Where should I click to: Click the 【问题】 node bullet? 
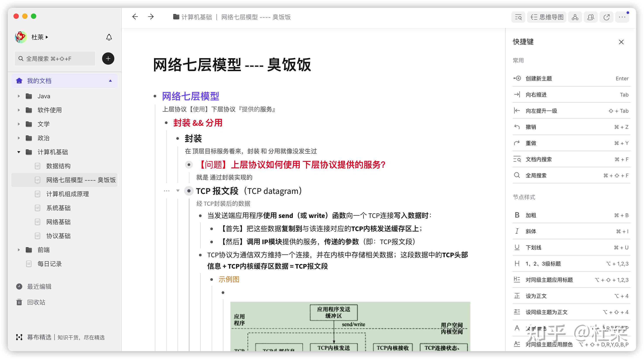[x=189, y=165]
